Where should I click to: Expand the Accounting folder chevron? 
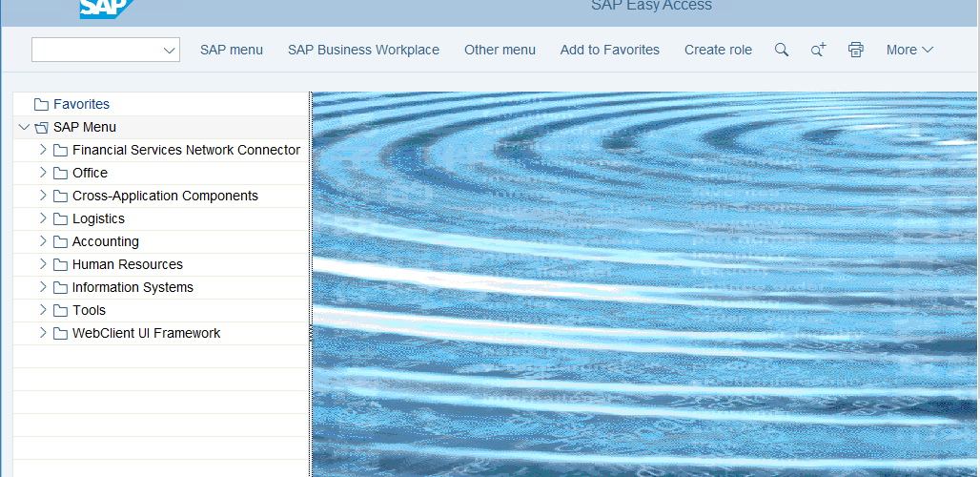[43, 241]
